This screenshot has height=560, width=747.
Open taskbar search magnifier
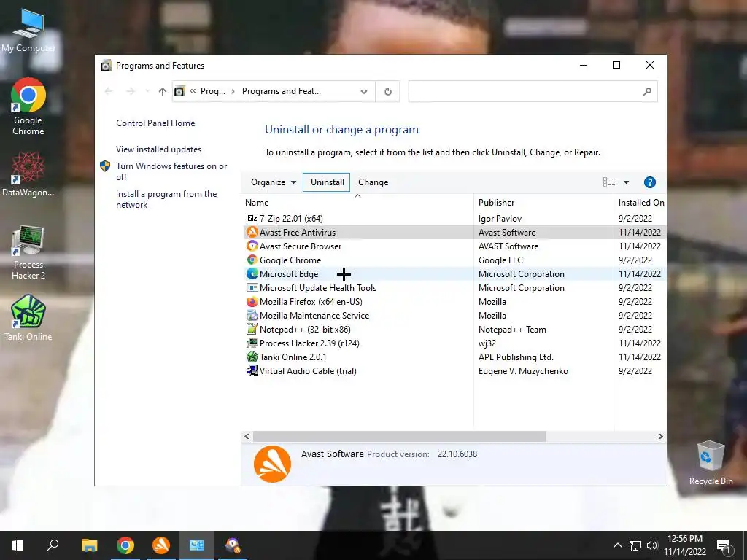click(x=53, y=545)
